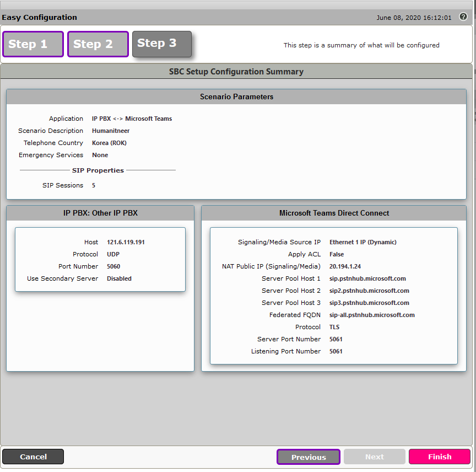Click the Telephone Country label
The image size is (476, 472).
(x=53, y=143)
